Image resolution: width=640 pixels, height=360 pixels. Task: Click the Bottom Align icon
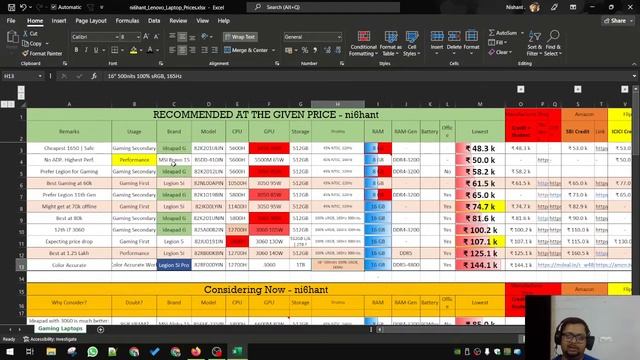(192, 37)
